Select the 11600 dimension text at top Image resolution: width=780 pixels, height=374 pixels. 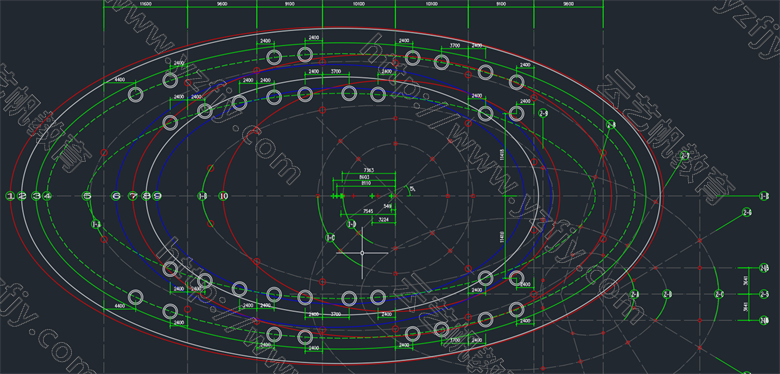(145, 4)
